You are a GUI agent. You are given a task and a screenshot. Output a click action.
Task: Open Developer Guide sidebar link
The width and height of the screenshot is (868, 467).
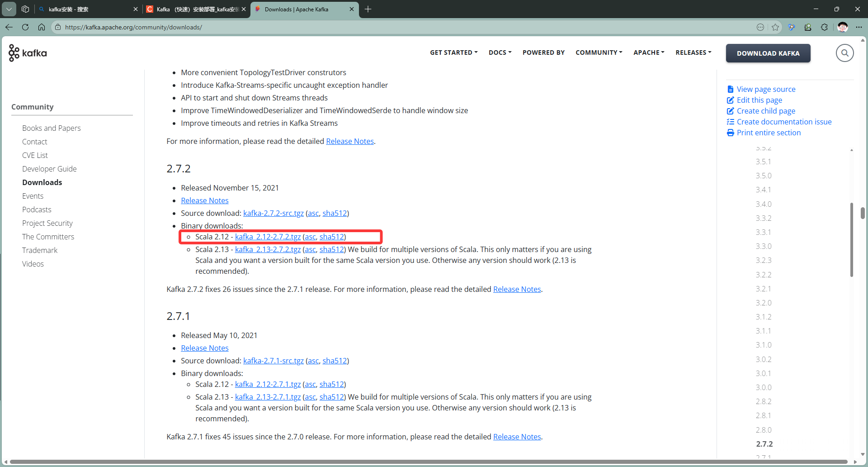click(49, 169)
